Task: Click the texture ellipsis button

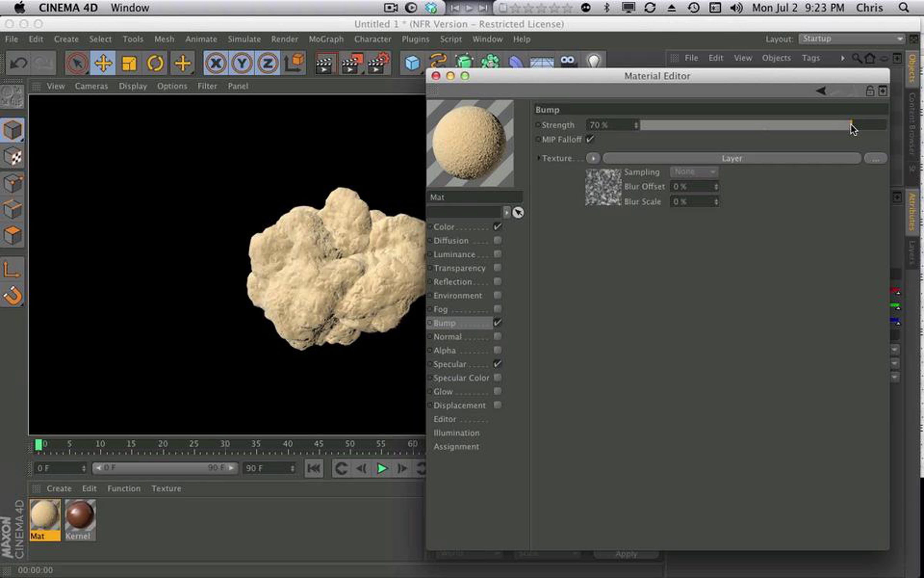Action: pyautogui.click(x=875, y=158)
